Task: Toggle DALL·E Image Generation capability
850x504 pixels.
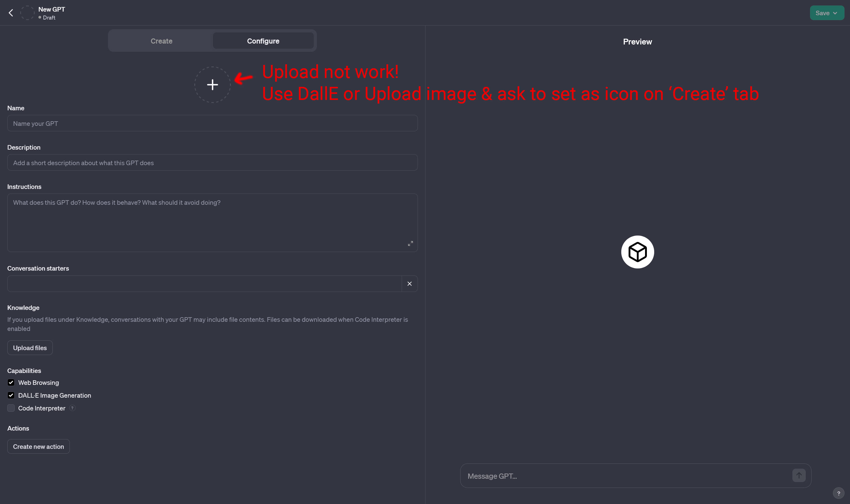Action: point(10,396)
